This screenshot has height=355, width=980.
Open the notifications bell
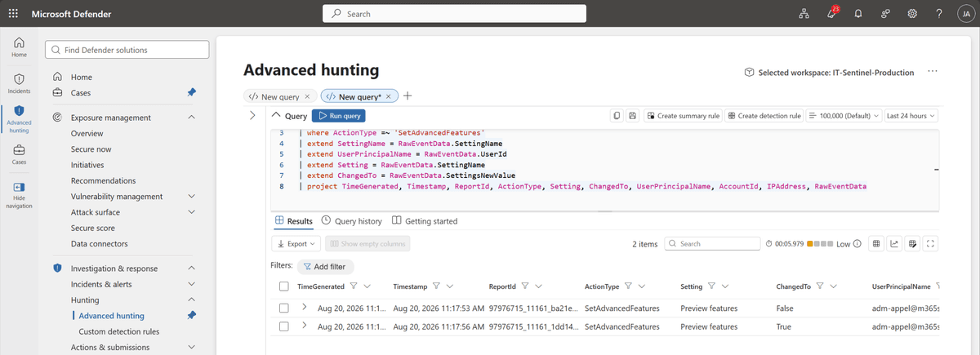point(858,14)
